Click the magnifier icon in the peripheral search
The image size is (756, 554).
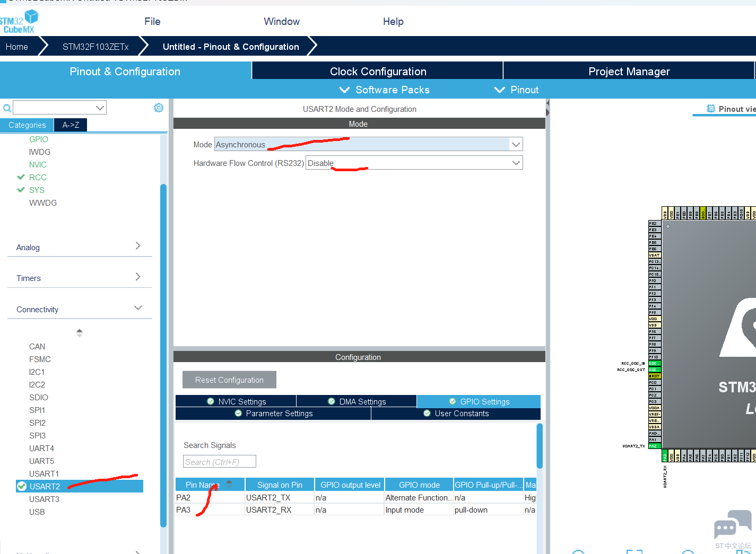7,108
